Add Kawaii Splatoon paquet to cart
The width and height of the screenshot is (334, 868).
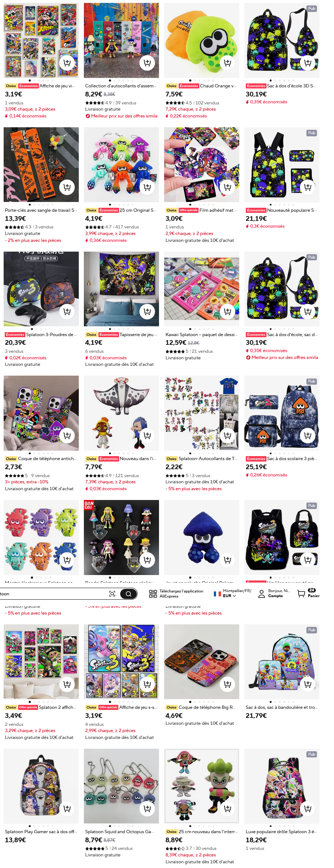228,311
